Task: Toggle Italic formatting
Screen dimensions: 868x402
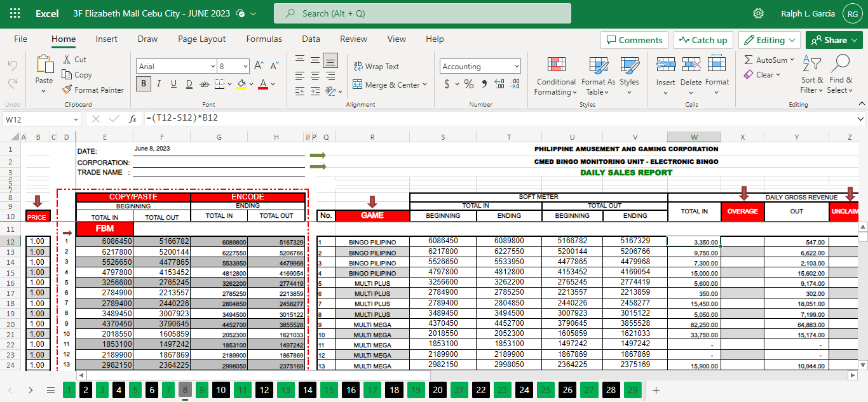Action: 158,84
